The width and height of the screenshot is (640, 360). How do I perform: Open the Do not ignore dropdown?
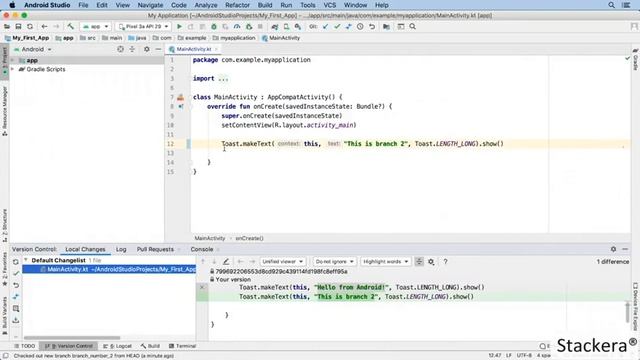(334, 262)
